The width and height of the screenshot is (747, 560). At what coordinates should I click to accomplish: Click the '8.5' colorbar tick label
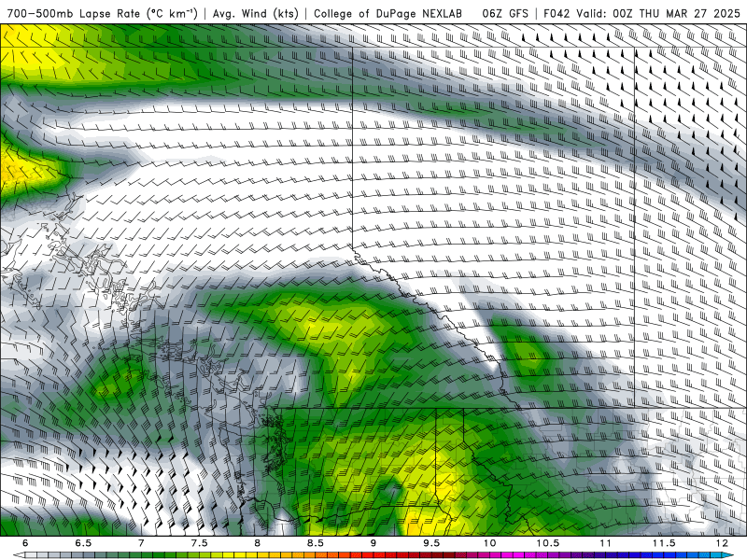click(316, 543)
